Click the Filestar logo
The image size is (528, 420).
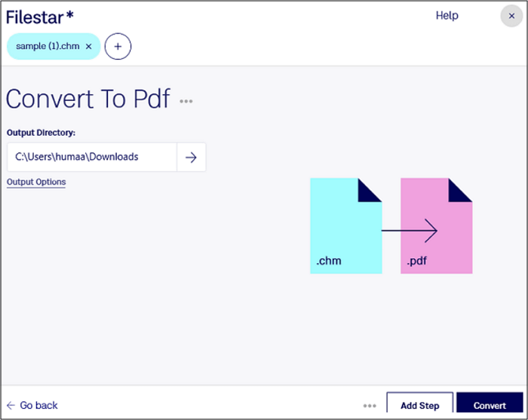(40, 17)
